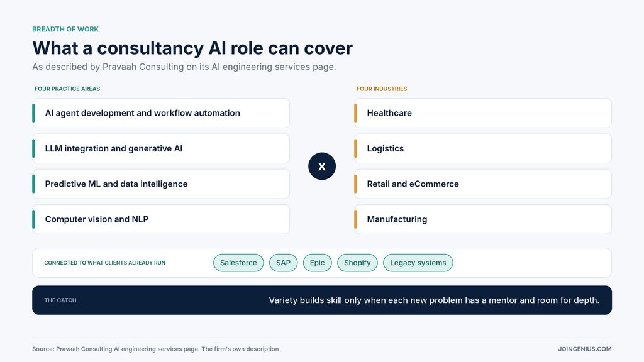This screenshot has height=362, width=644.
Task: Open the Manufacturing industry card
Action: pos(483,219)
